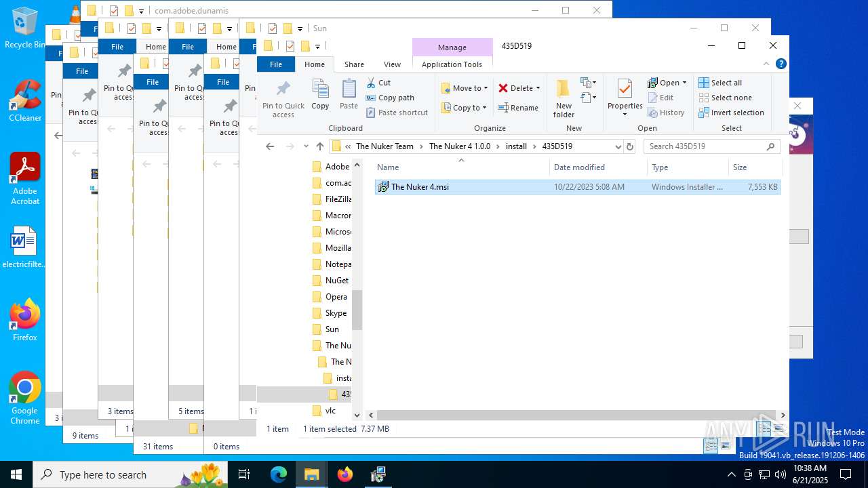Switch to the Home ribbon tab
Viewport: 868px width, 488px height.
click(x=315, y=64)
